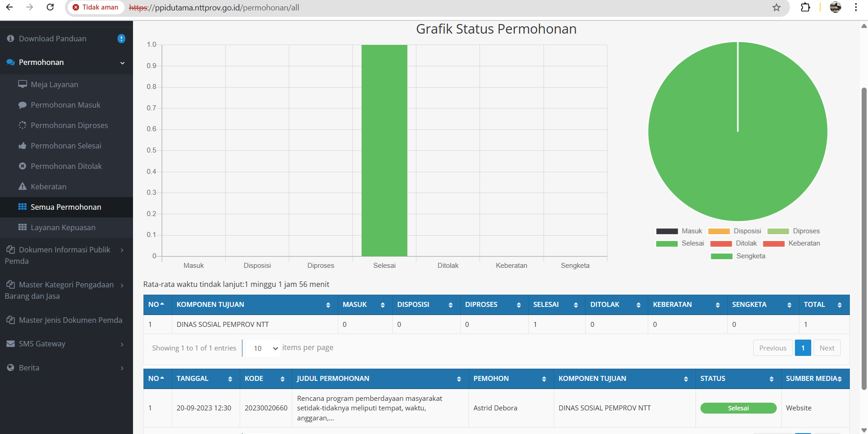
Task: Open the browser extensions puzzle icon
Action: (805, 8)
